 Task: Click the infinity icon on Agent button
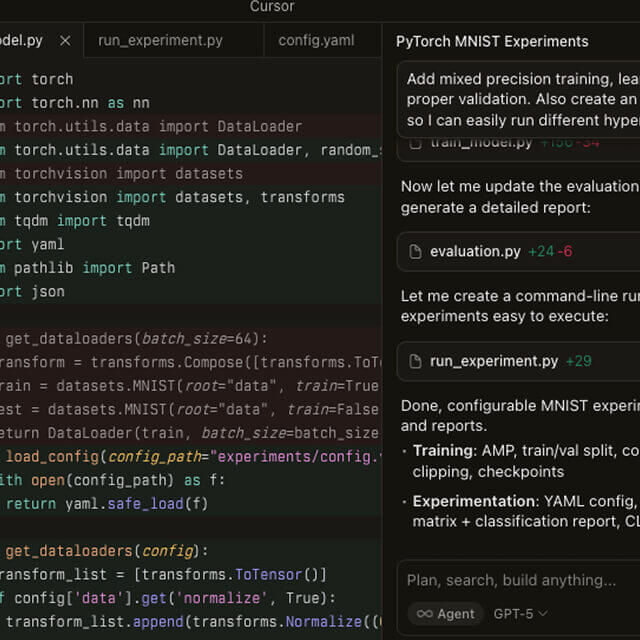[x=425, y=613]
